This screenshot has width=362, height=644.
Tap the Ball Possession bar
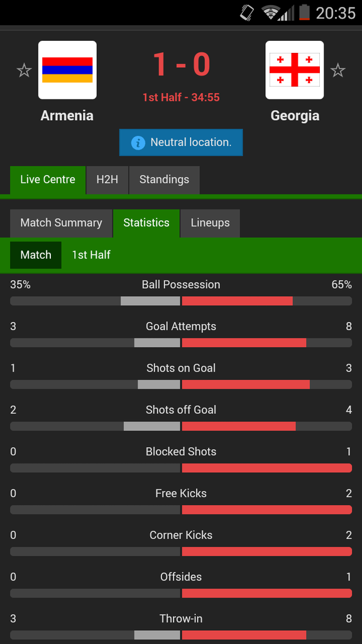(x=181, y=301)
